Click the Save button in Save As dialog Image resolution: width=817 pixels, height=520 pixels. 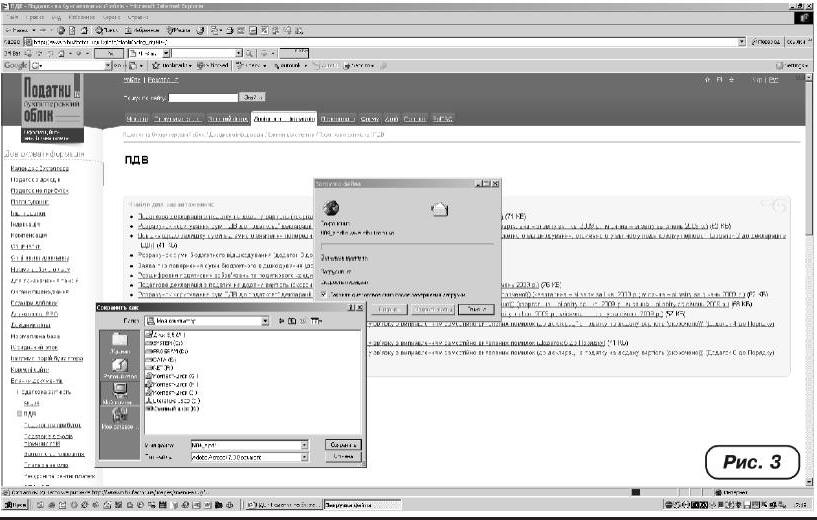[343, 443]
